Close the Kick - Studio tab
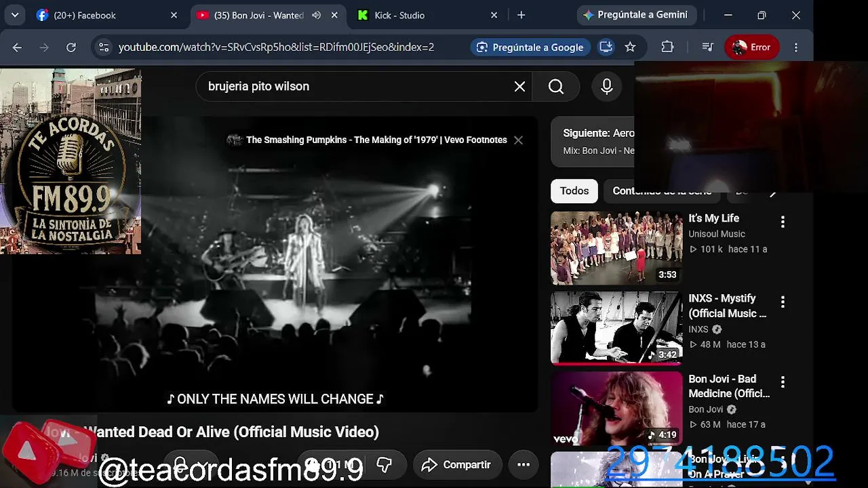The width and height of the screenshot is (868, 488). pos(494,15)
